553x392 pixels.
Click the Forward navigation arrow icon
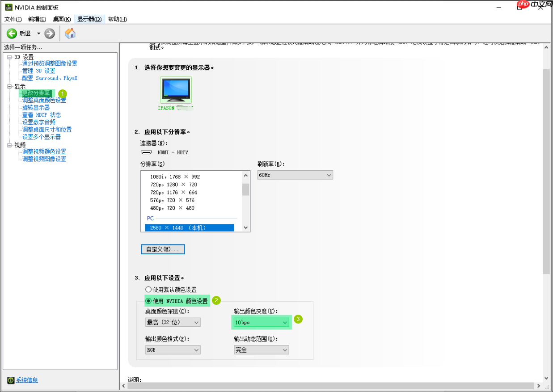coord(49,33)
